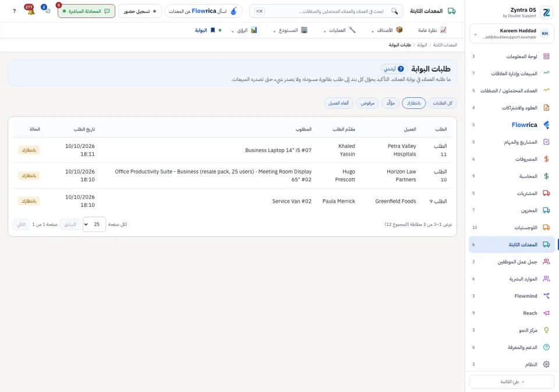Click the البوابة breadcrumb link
This screenshot has height=392, width=559.
point(422,45)
